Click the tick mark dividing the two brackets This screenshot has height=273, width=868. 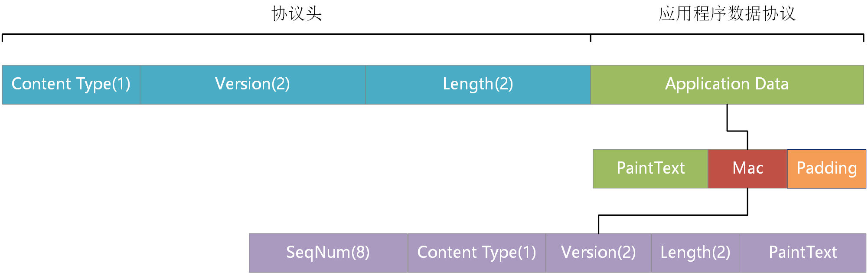tap(591, 38)
